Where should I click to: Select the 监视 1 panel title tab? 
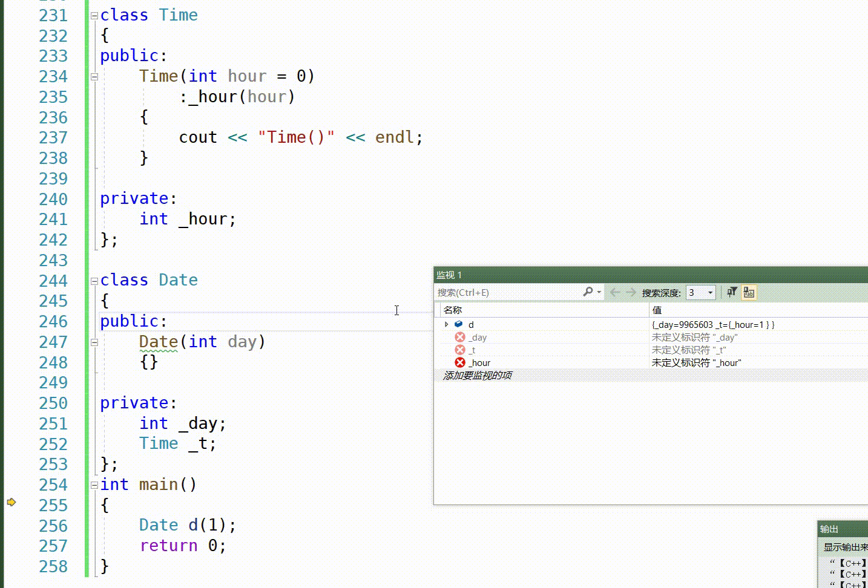tap(449, 275)
